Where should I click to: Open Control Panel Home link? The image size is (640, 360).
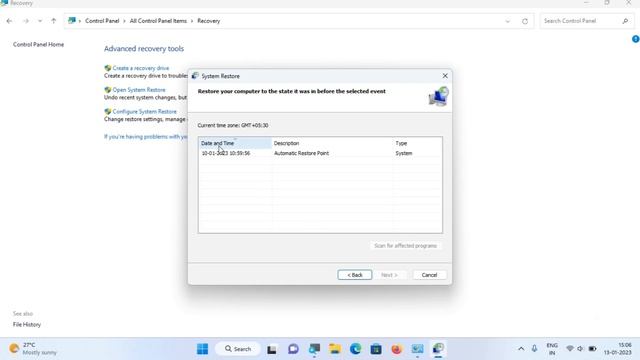click(38, 44)
